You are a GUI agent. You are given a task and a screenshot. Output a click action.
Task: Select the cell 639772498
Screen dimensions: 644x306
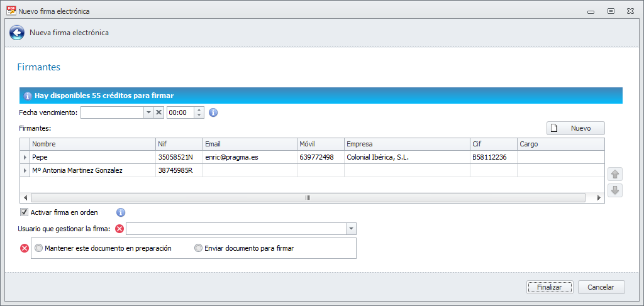(x=321, y=157)
